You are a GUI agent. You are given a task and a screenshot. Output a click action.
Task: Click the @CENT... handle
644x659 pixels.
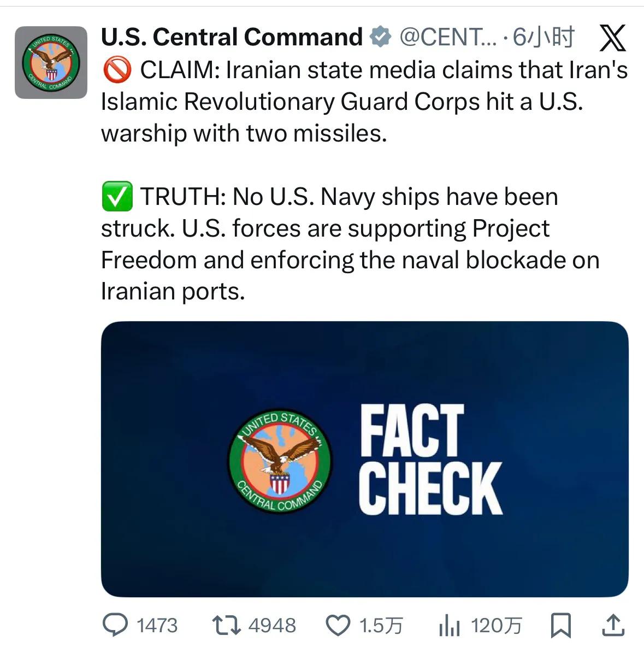coord(448,37)
